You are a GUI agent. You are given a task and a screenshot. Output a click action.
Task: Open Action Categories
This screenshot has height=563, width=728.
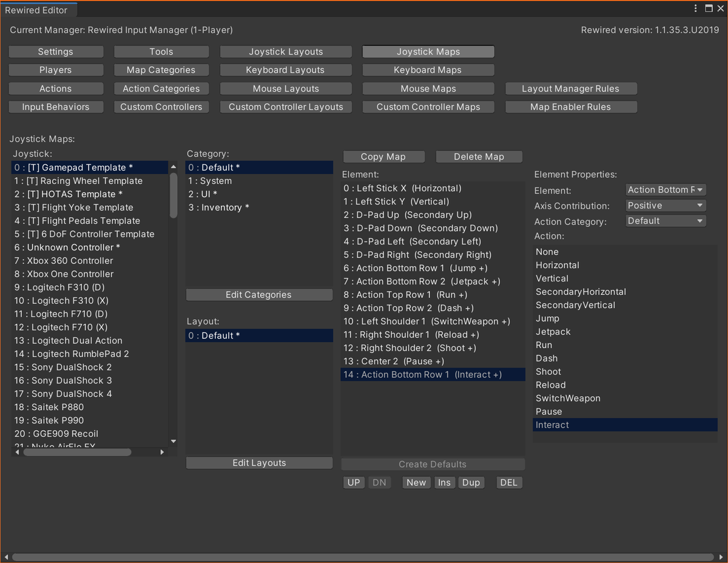(161, 89)
